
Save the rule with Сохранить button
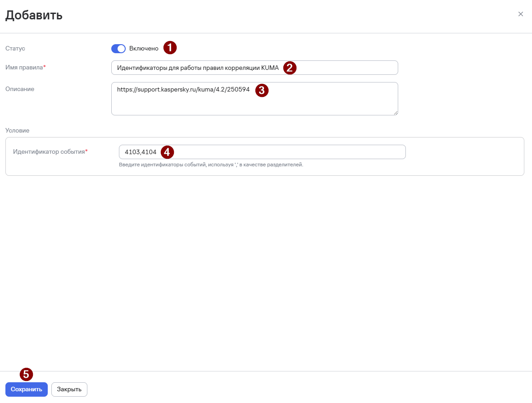click(x=27, y=389)
